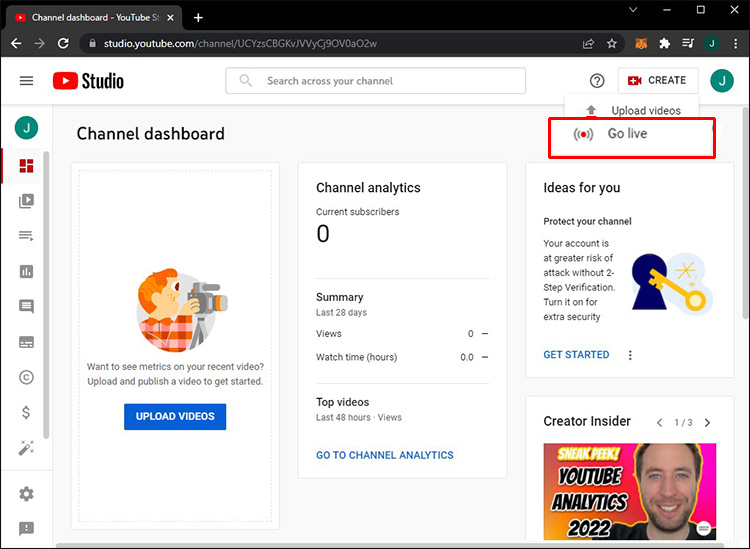Click the Protect your channel text

point(587,221)
